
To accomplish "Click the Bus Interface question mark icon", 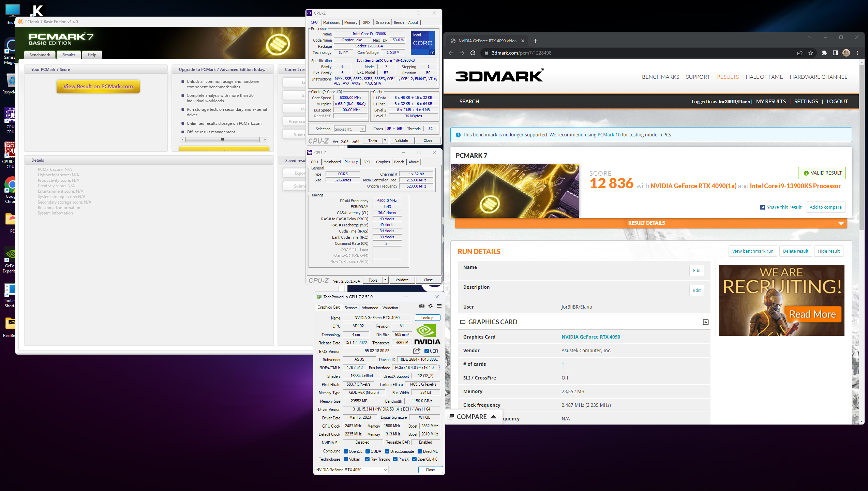I will click(439, 368).
